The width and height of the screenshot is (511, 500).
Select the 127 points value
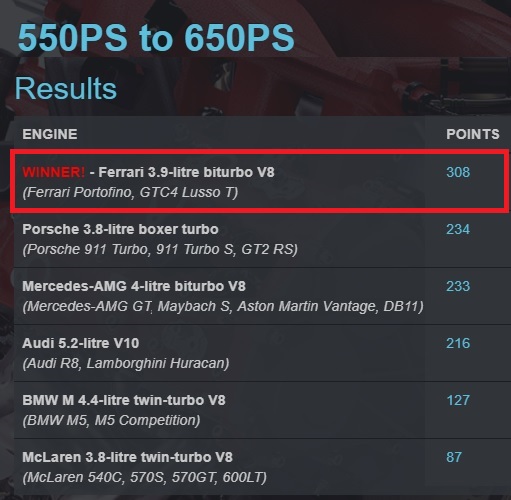tap(458, 400)
